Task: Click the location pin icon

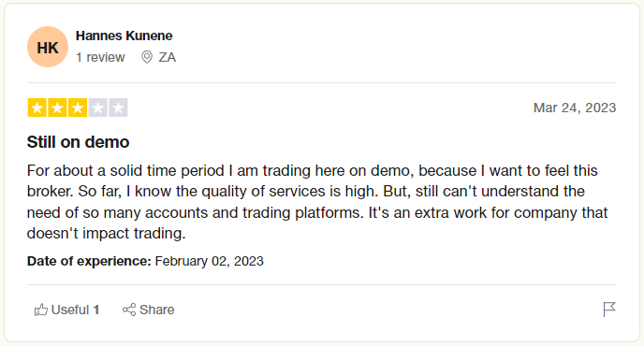Action: pyautogui.click(x=147, y=57)
